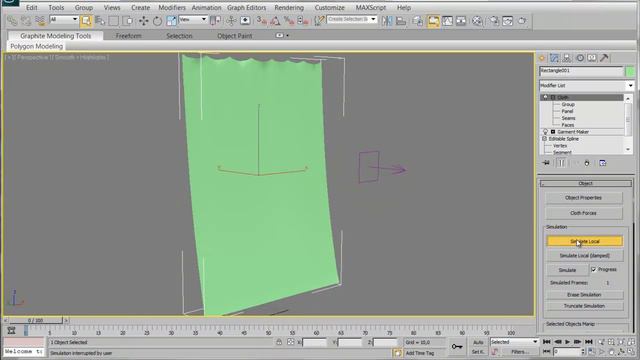Open the Create panel tab icon
The image size is (640, 360).
(x=542, y=58)
